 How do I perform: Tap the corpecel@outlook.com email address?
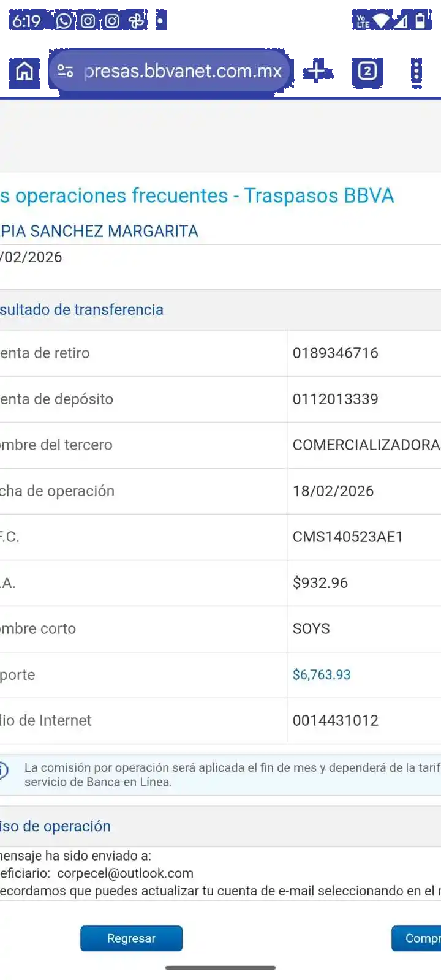(x=125, y=873)
